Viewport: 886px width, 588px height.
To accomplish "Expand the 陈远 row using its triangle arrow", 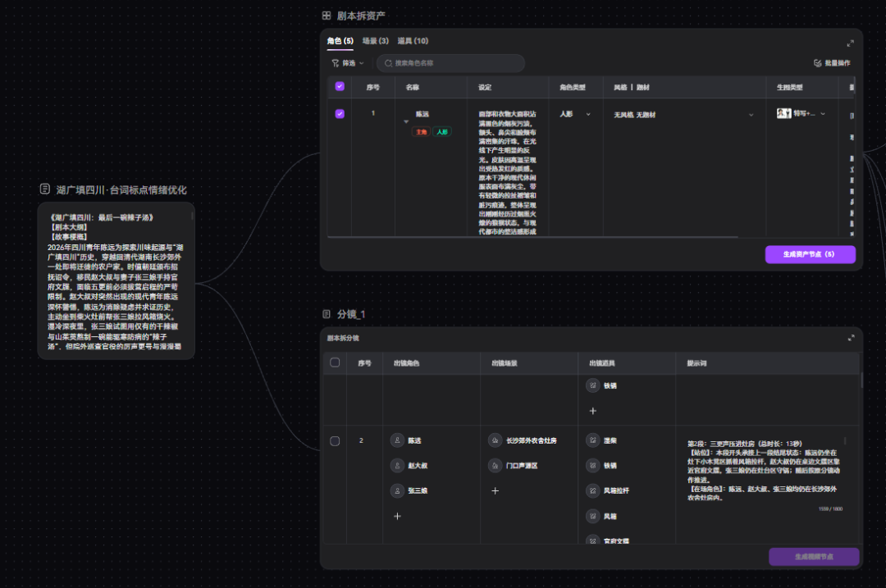I will [x=406, y=121].
